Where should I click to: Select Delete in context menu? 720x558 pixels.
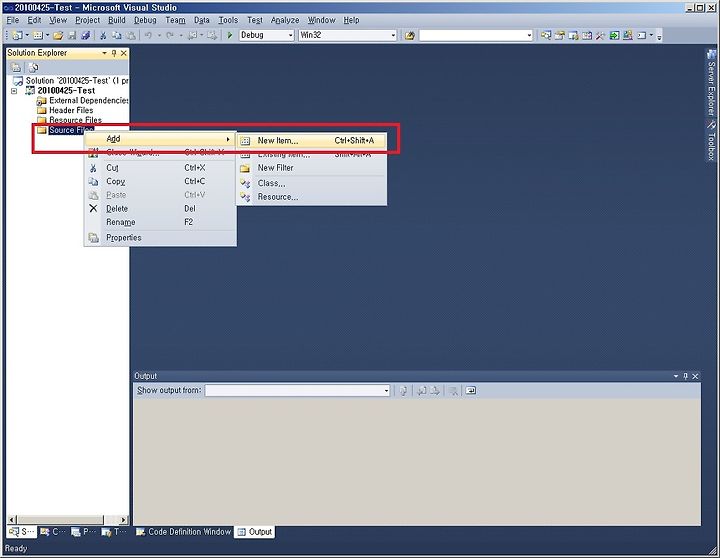click(160, 209)
